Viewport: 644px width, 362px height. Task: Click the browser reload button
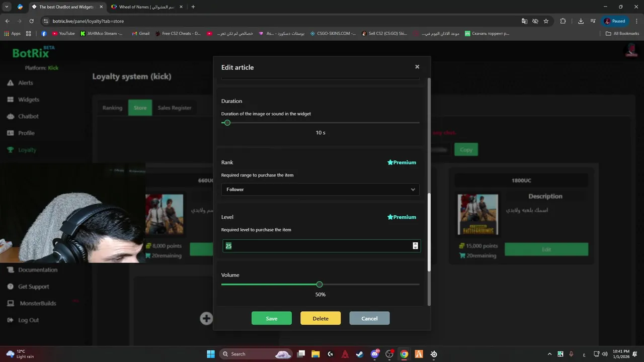point(31,21)
